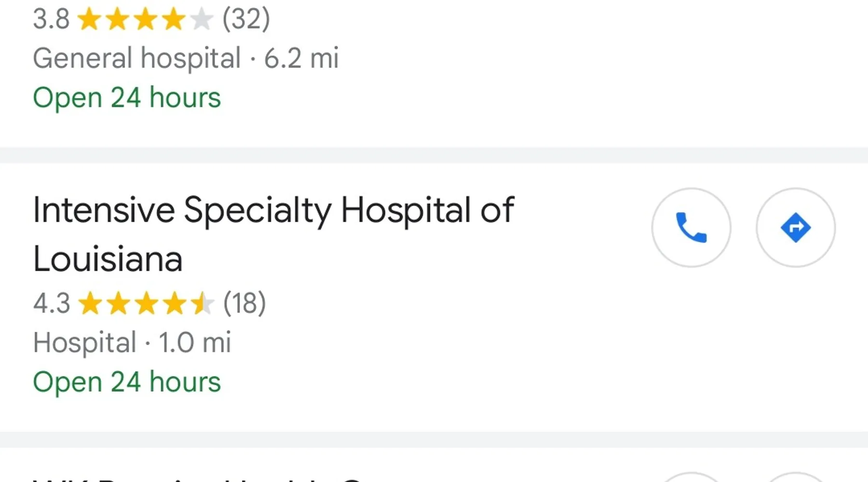Tap the 3.8 star rating icons
The image size is (868, 482).
point(145,20)
